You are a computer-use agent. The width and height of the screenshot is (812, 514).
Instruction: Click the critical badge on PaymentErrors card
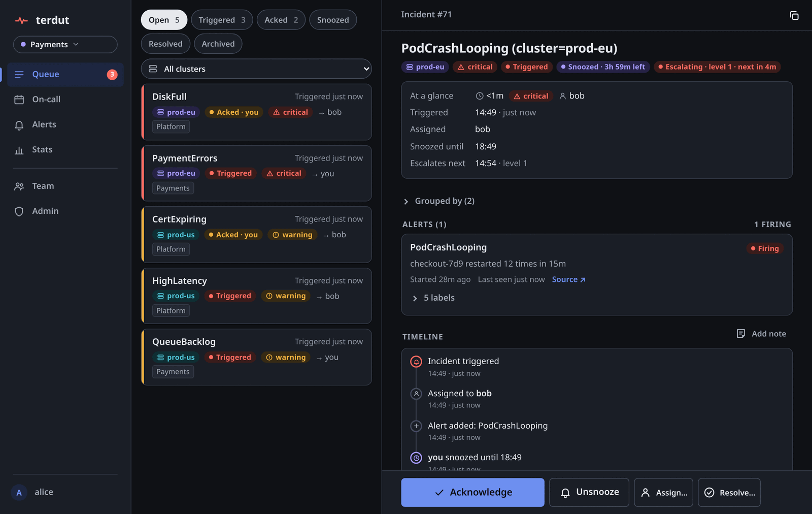[284, 174]
